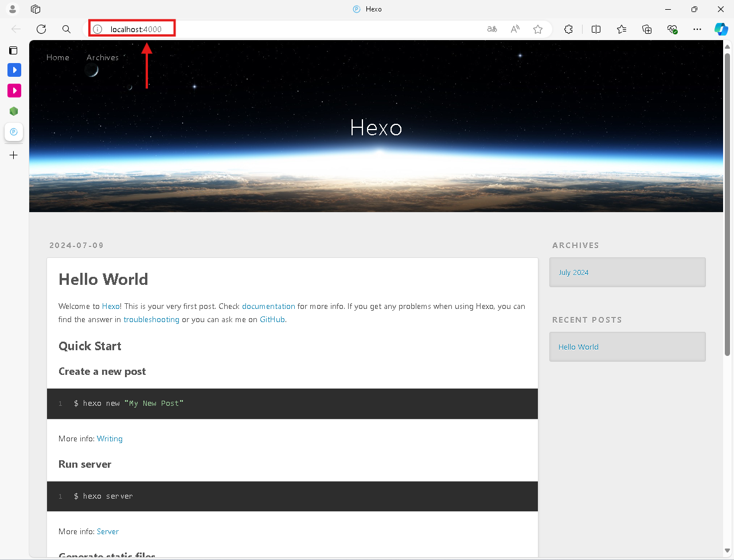
Task: Add this page to favorites with star icon
Action: click(x=538, y=29)
